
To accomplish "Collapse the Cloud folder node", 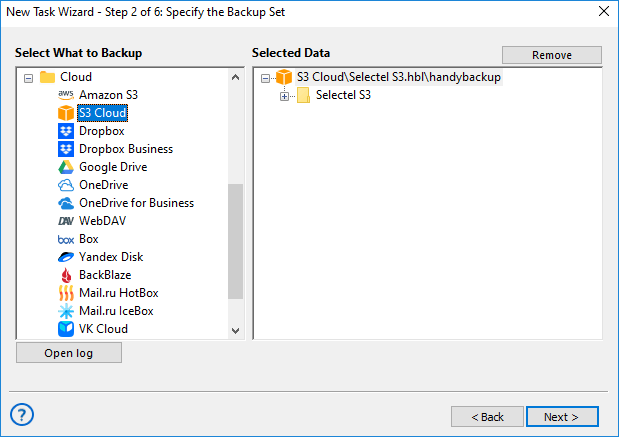I will point(28,77).
